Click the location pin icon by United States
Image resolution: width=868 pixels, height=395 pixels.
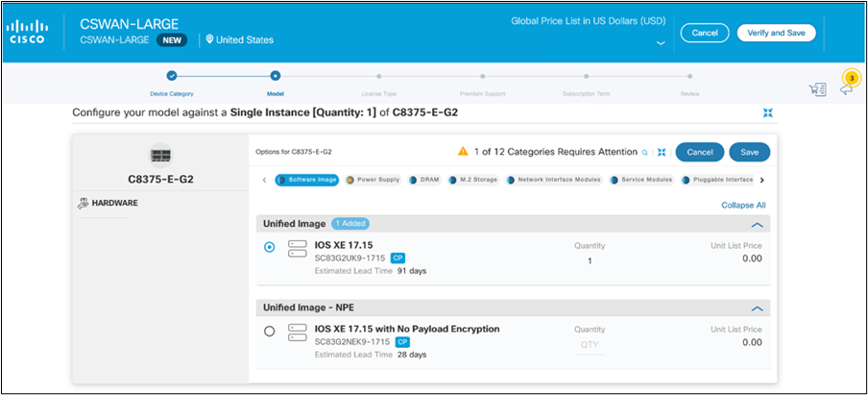click(x=210, y=39)
